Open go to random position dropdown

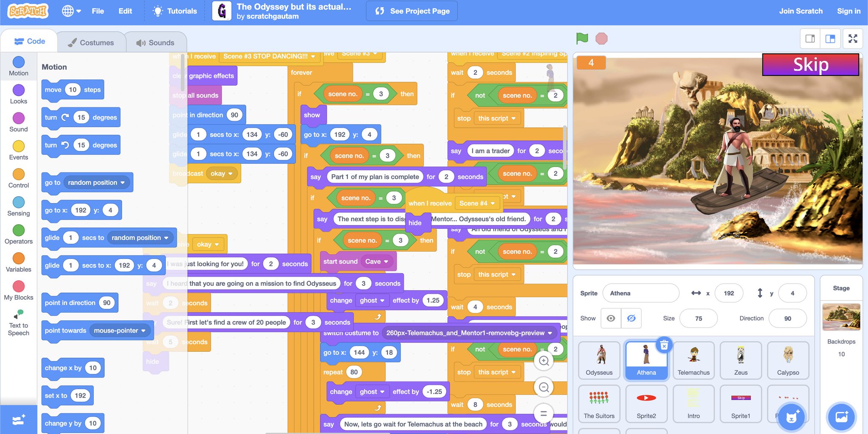coord(96,183)
